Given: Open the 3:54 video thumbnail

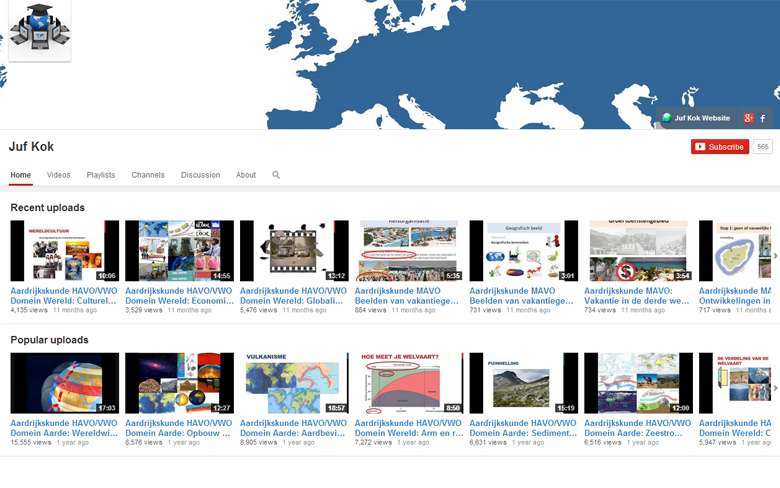Looking at the screenshot, I should [639, 251].
